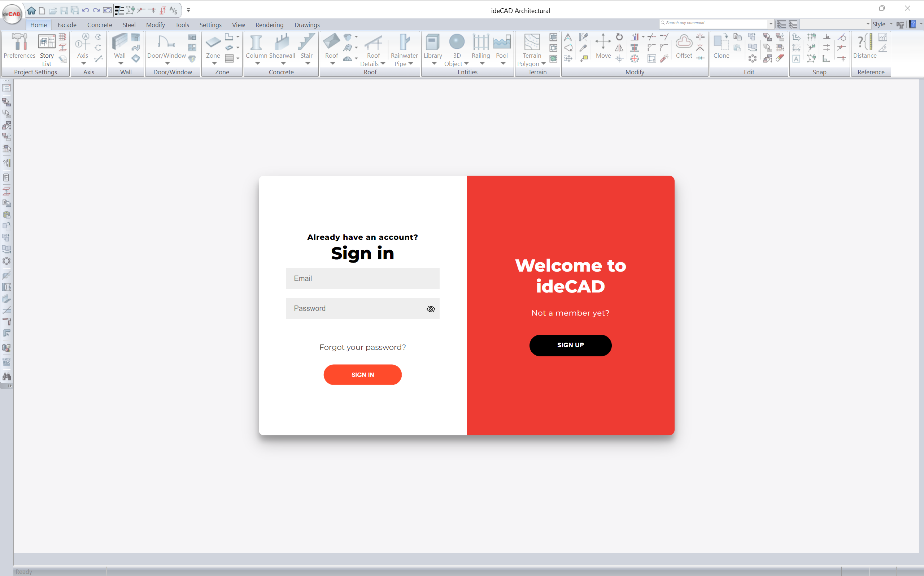Image resolution: width=924 pixels, height=576 pixels.
Task: Customize quick access toolbar dropdown arrow
Action: [x=188, y=10]
